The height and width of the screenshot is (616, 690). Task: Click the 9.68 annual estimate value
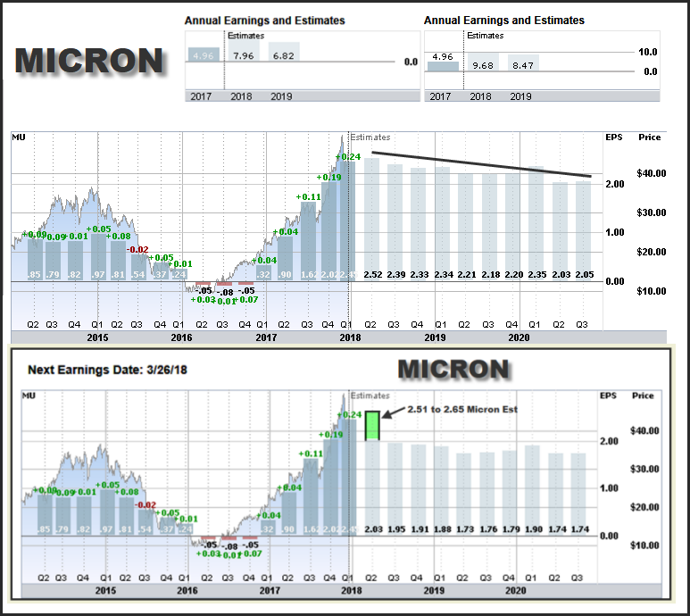tap(483, 65)
